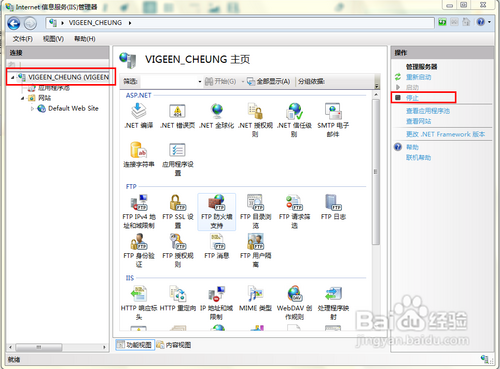Click the 帮助 link in actions pane

point(412,147)
